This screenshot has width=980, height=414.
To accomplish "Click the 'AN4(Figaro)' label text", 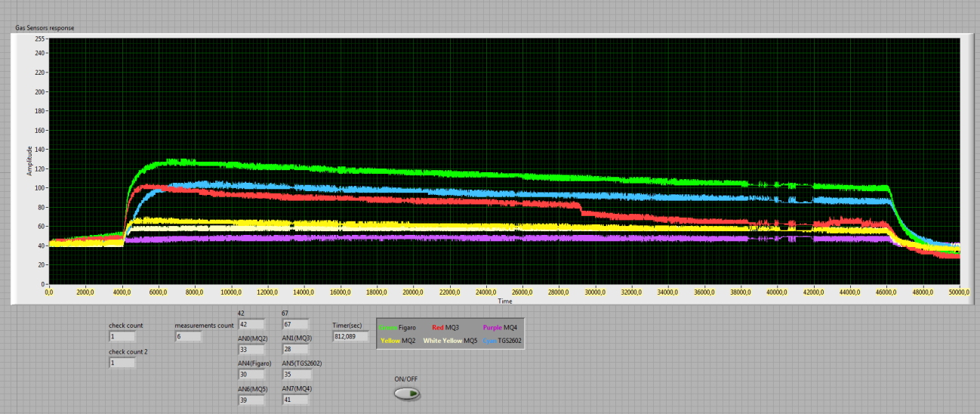I will pyautogui.click(x=254, y=363).
